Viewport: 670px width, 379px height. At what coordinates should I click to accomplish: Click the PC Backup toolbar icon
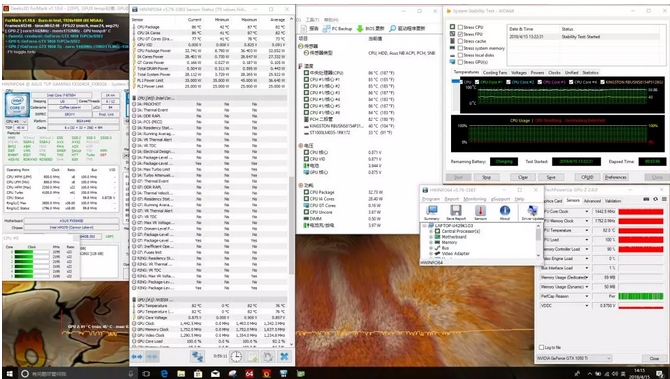(x=337, y=28)
